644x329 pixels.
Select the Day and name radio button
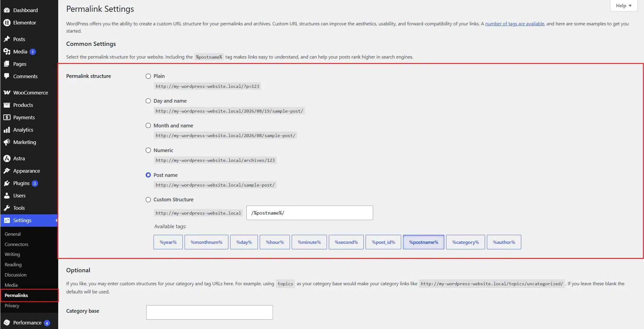148,101
